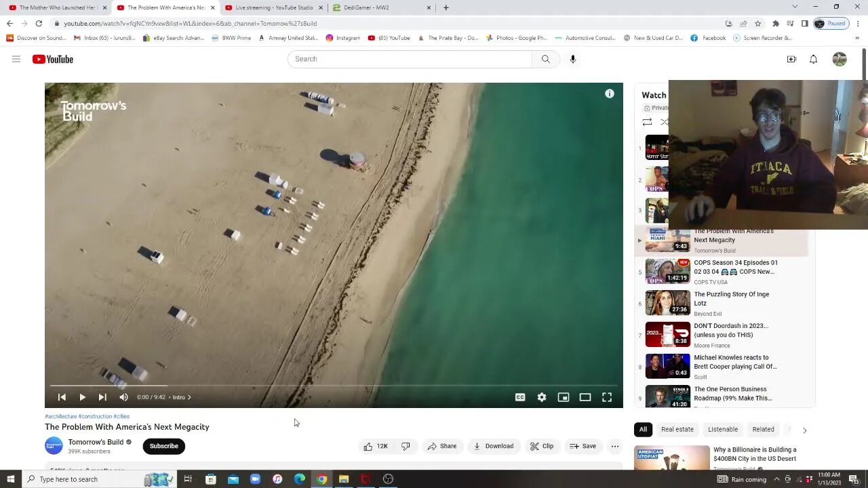
Task: Select the Real estate filter chip
Action: coord(677,429)
